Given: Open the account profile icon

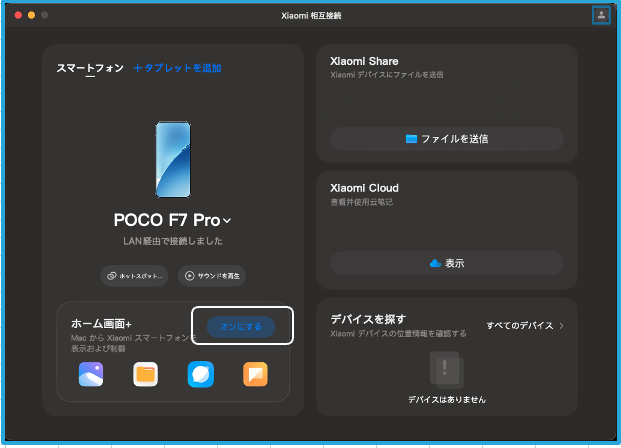Looking at the screenshot, I should (x=600, y=15).
